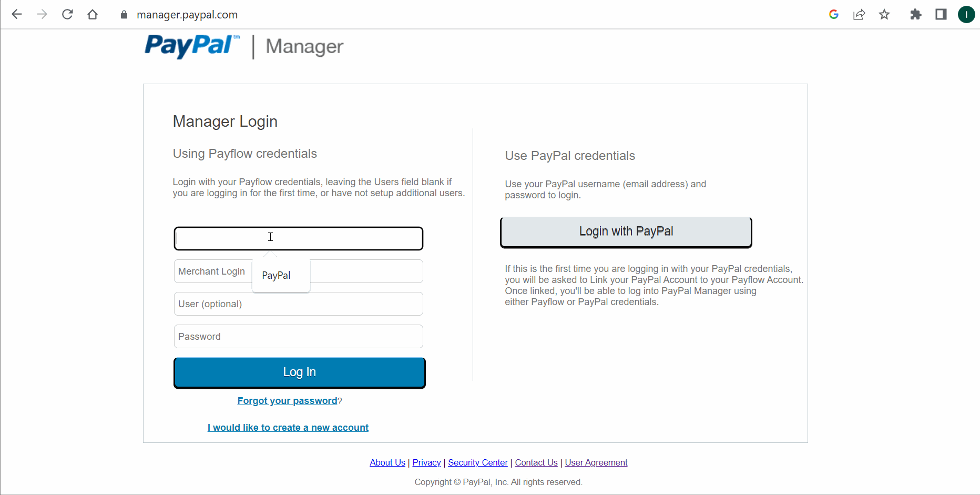The height and width of the screenshot is (495, 980).
Task: Open Forgot your password link
Action: (x=287, y=401)
